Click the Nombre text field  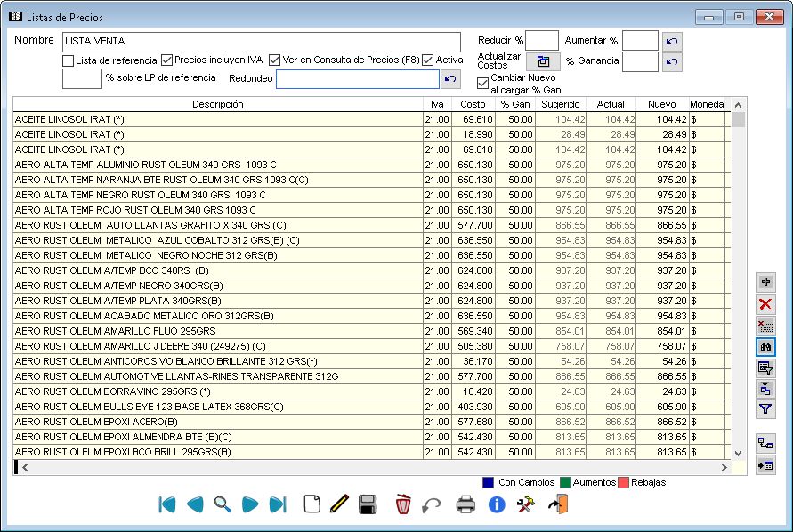point(261,42)
